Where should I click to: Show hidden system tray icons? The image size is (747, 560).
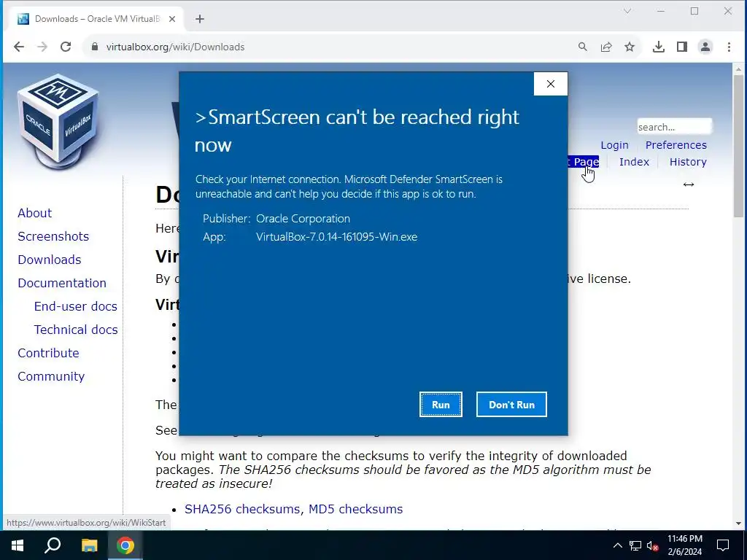617,545
